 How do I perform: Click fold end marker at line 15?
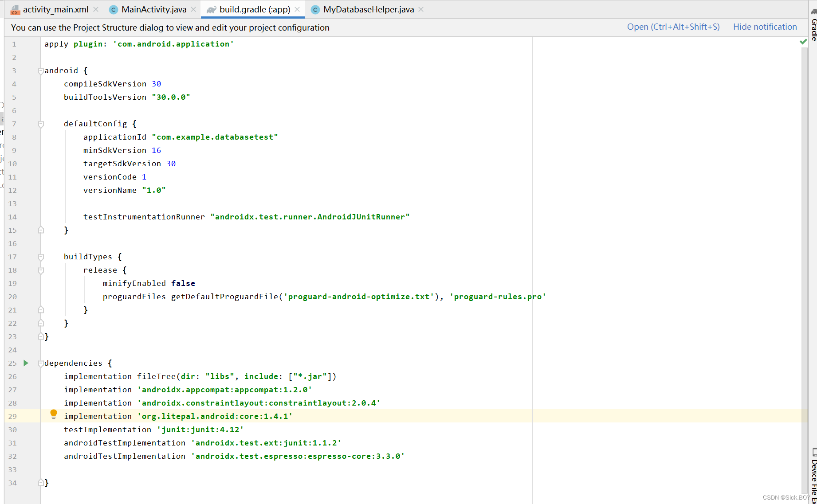[x=41, y=230]
